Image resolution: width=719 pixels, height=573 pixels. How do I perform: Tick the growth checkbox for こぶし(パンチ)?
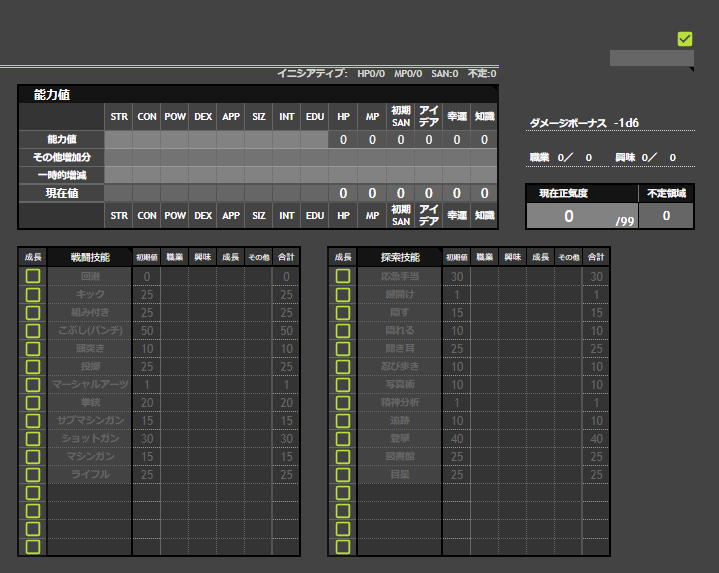[x=33, y=331]
